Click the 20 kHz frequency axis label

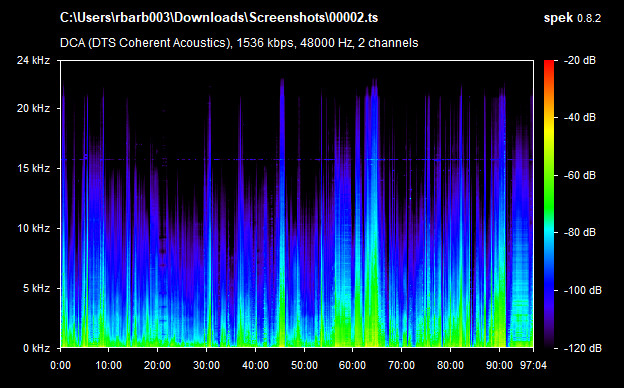(33, 108)
